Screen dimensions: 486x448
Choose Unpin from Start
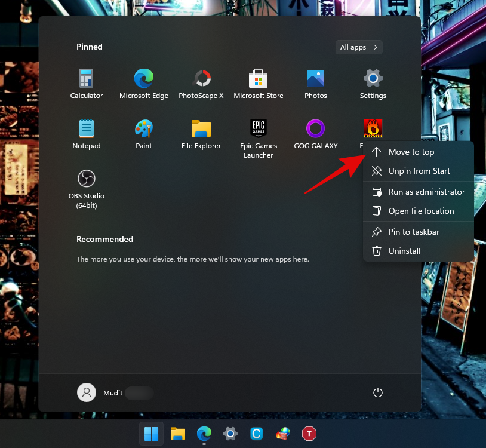[419, 171]
